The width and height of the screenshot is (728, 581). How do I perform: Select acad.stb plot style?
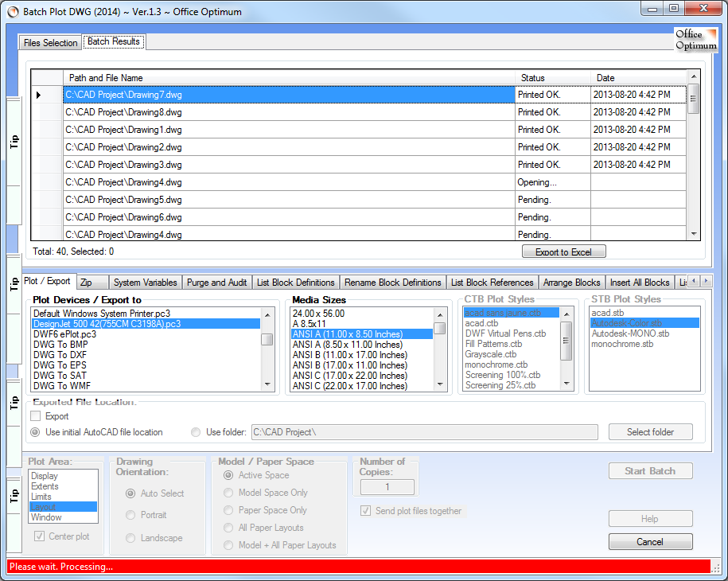644,313
